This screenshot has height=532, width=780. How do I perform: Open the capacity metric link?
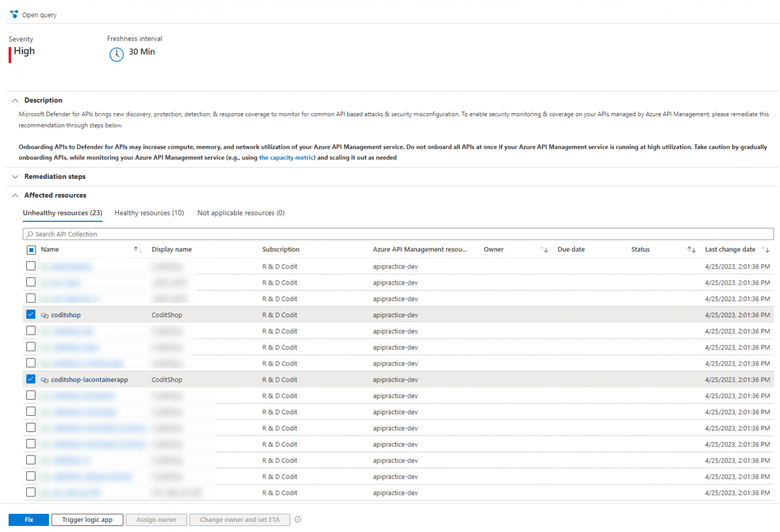pos(286,157)
